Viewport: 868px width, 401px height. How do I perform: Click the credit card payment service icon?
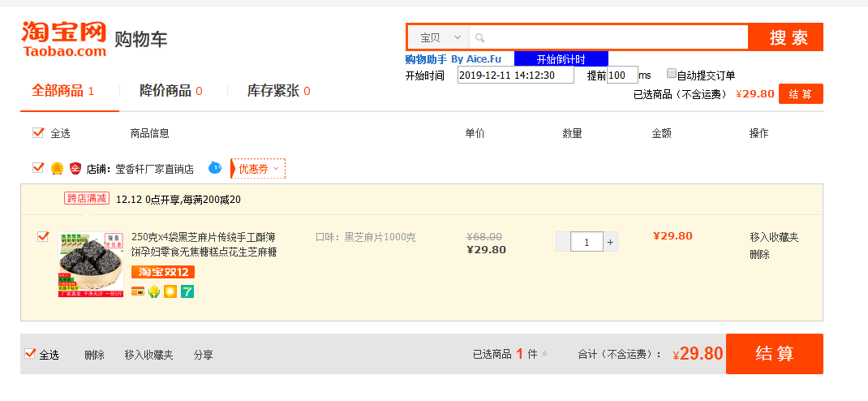click(137, 291)
